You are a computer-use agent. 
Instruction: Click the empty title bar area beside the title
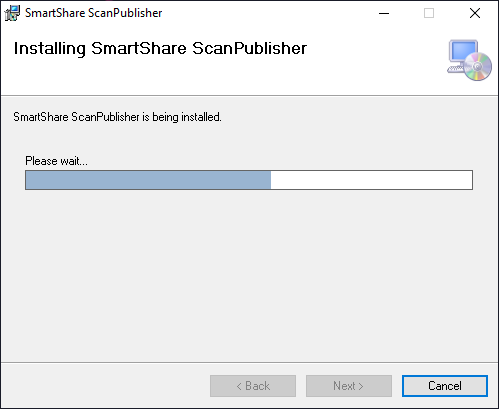(x=267, y=13)
